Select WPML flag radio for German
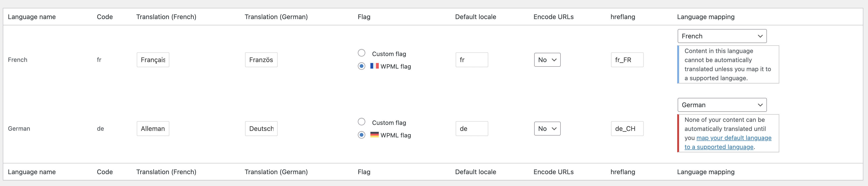The image size is (868, 186). pos(361,135)
